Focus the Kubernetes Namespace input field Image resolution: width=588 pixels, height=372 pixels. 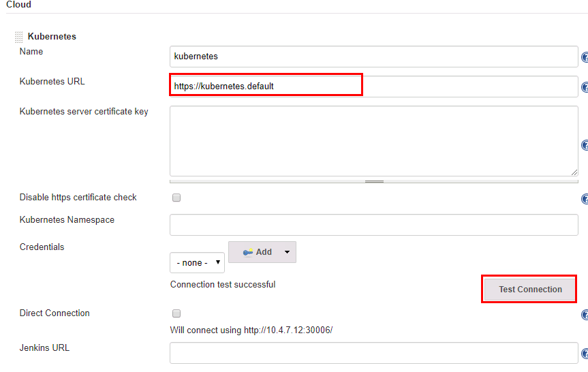coord(373,224)
